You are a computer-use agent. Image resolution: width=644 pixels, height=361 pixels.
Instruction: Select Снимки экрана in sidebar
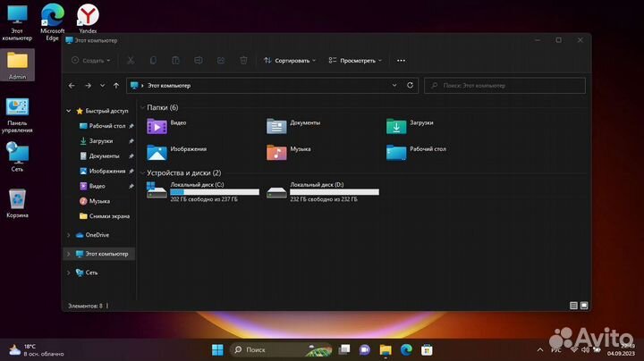click(x=105, y=215)
